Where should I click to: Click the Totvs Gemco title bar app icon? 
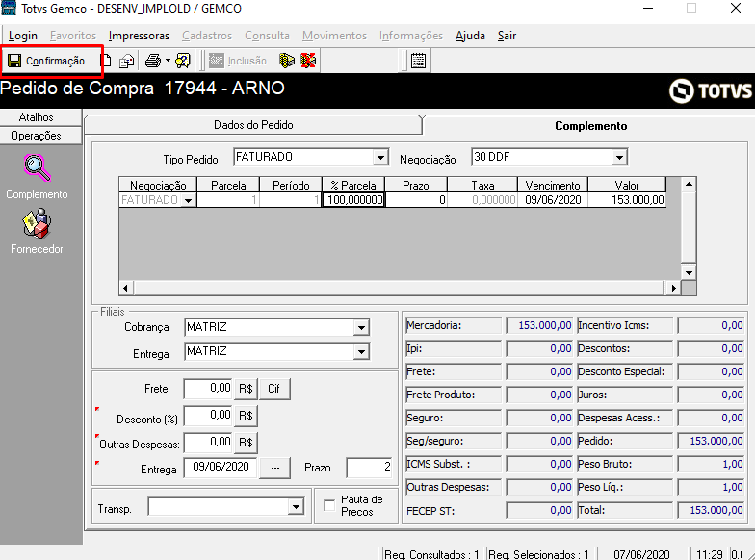[x=10, y=8]
